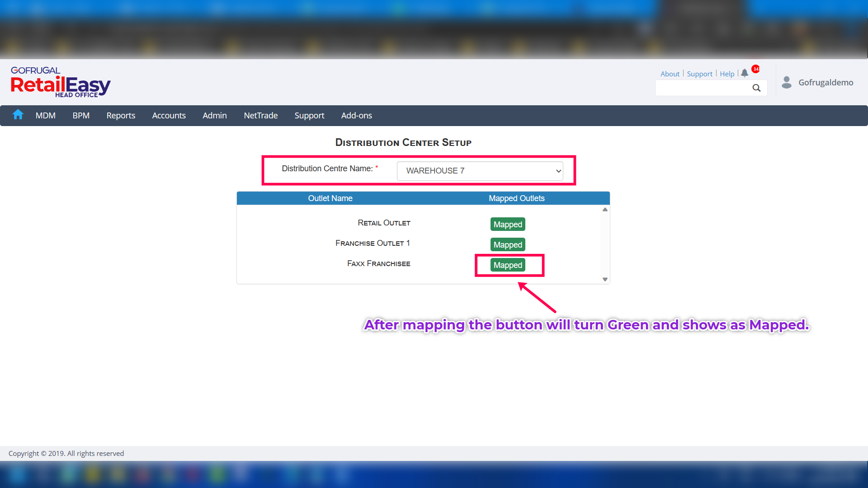The image size is (868, 488).
Task: Open the MDM menu
Action: [x=46, y=116]
